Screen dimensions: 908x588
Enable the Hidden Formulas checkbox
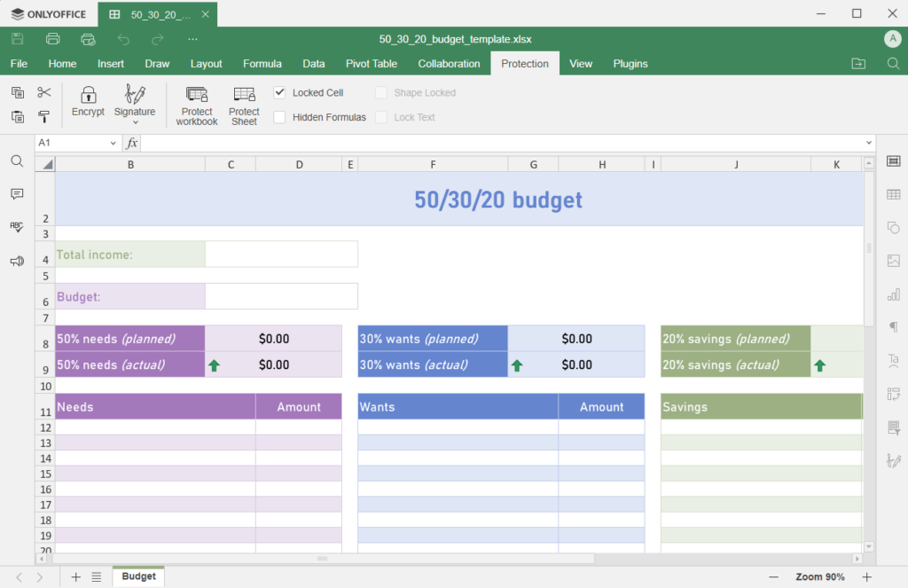280,117
